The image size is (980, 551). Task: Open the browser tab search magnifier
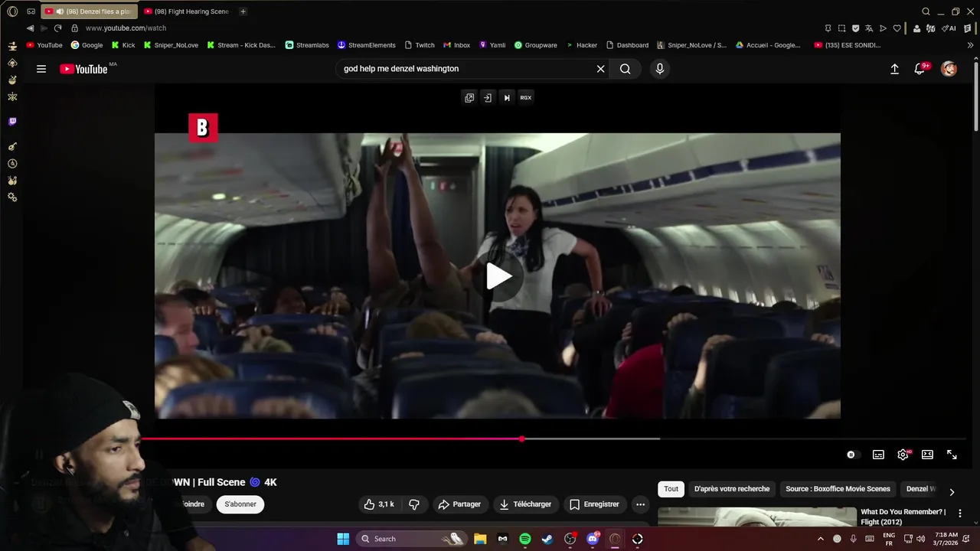(x=926, y=11)
